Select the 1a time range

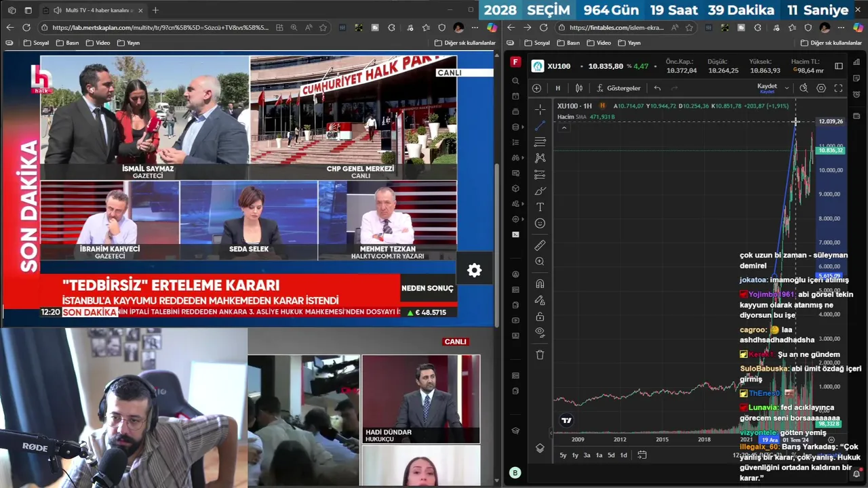pyautogui.click(x=599, y=455)
